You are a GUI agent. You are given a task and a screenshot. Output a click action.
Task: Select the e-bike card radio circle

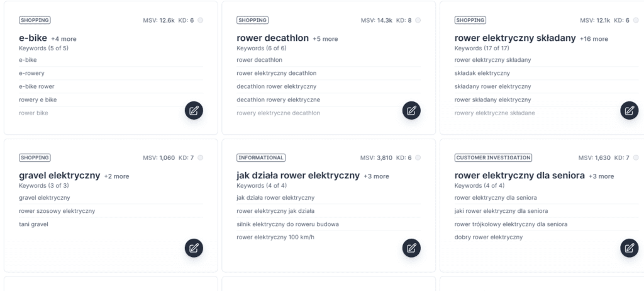[200, 20]
